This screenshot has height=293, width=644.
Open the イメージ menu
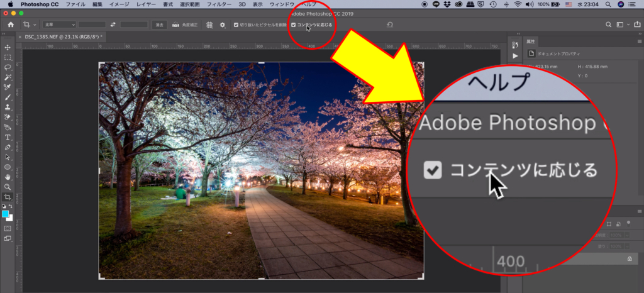click(x=119, y=4)
